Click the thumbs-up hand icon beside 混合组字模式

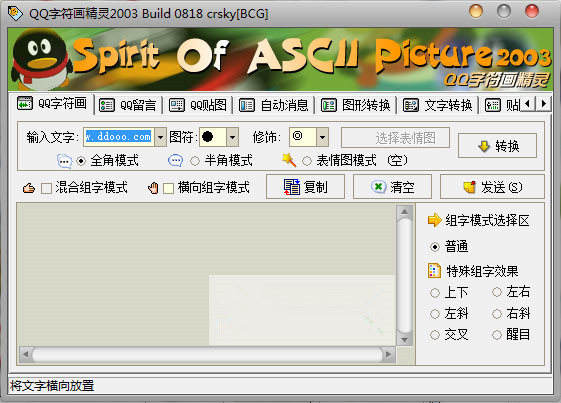pyautogui.click(x=29, y=188)
